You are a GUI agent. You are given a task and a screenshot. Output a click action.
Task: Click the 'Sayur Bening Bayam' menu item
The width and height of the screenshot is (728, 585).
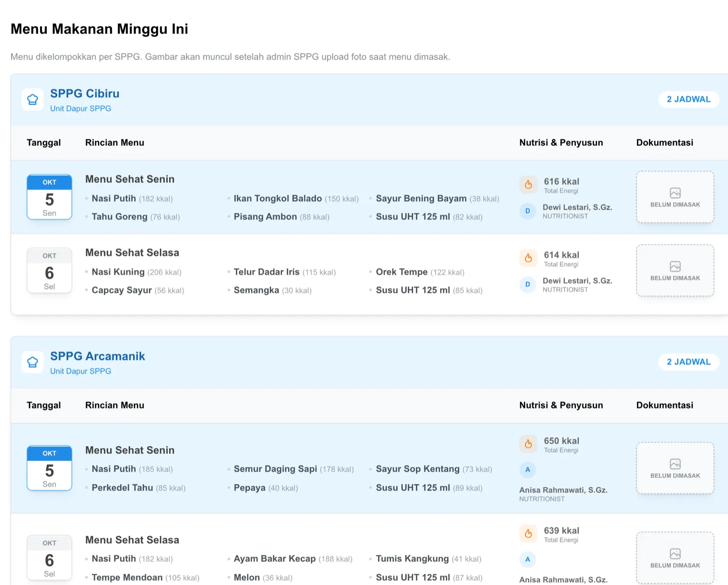421,198
